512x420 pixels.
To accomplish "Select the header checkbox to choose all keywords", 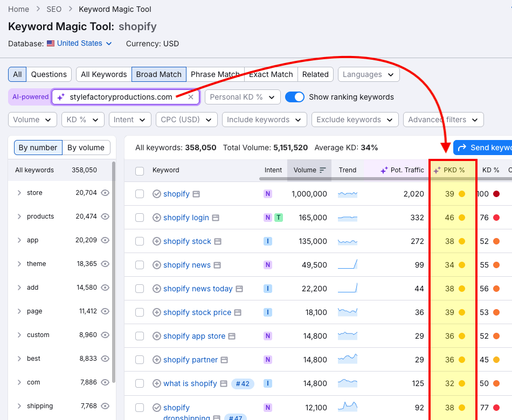I will click(x=140, y=170).
